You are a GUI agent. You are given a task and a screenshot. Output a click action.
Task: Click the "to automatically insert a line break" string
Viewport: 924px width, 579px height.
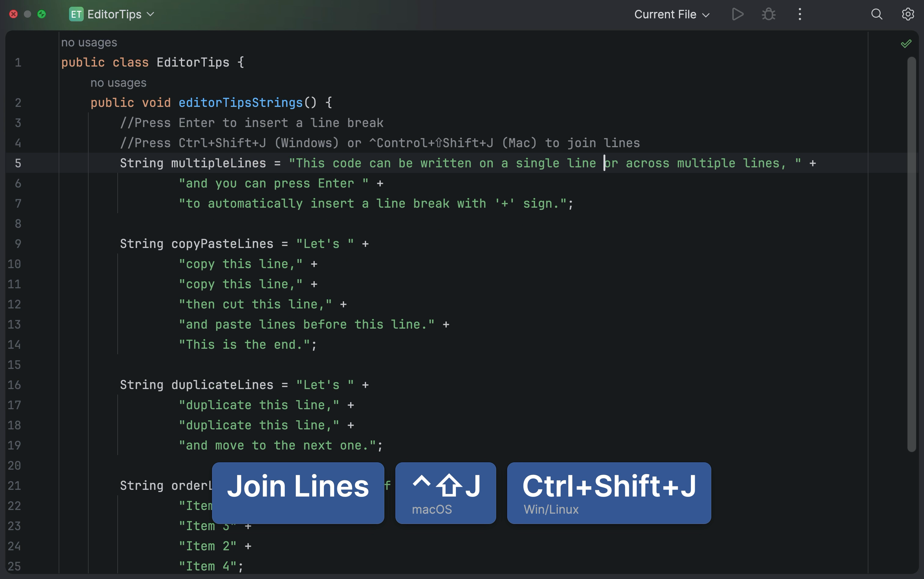click(372, 204)
